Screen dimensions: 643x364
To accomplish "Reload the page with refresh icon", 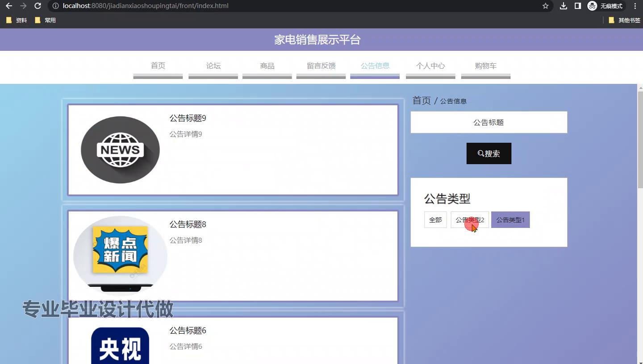I will tap(38, 6).
